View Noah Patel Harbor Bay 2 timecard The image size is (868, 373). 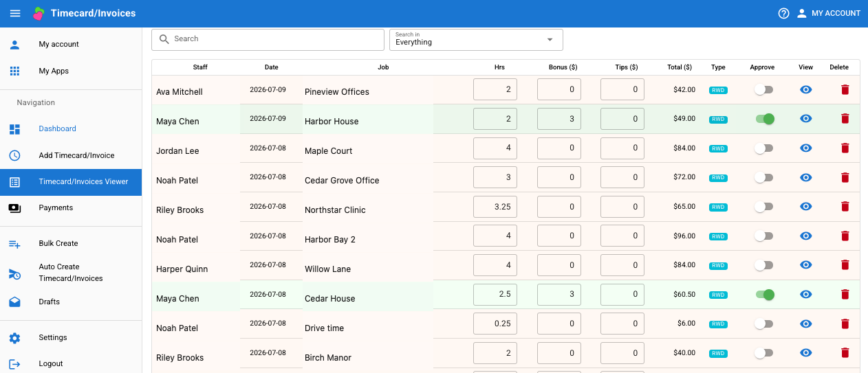(x=806, y=236)
